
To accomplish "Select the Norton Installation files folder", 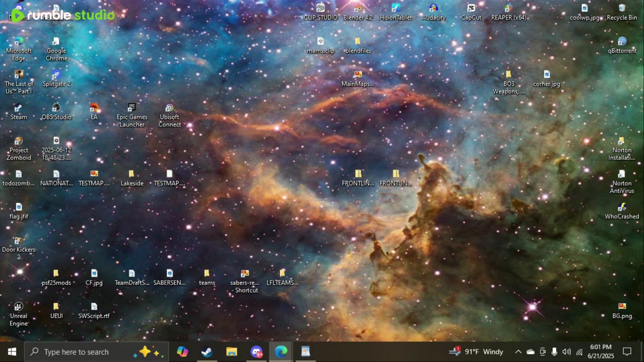I will pos(622,148).
